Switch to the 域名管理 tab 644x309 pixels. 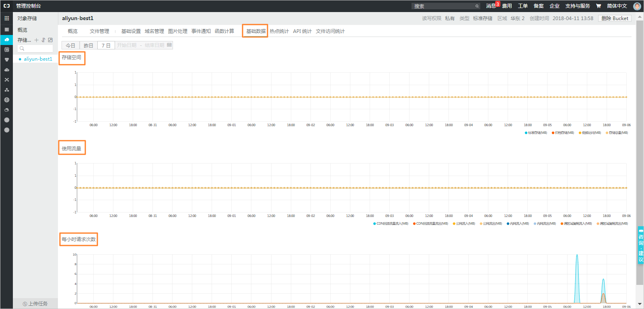pyautogui.click(x=154, y=31)
